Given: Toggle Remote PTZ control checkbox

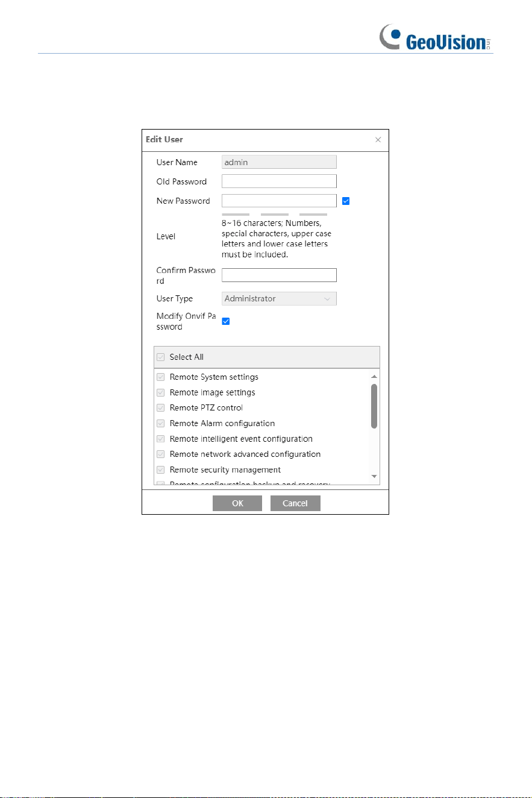Looking at the screenshot, I should coord(161,408).
